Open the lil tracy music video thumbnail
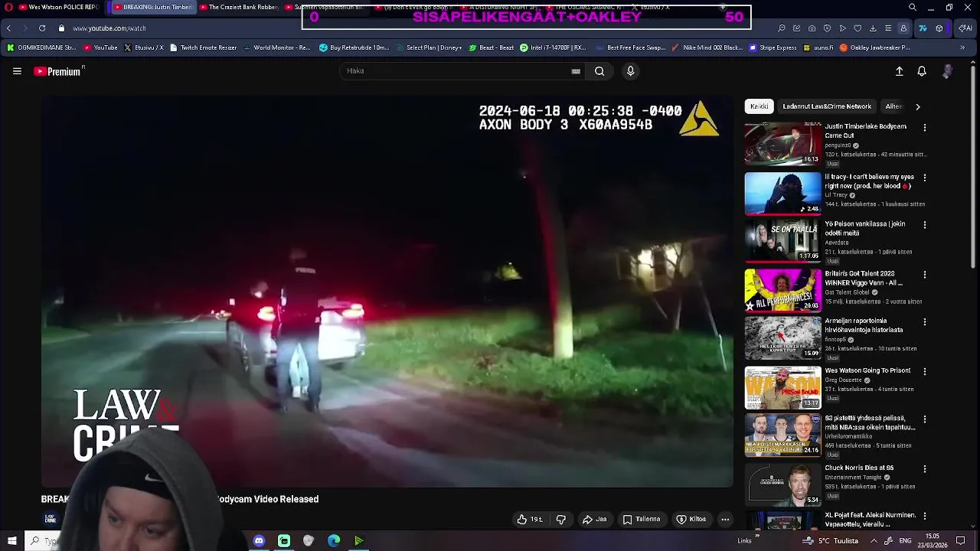980x551 pixels. (x=782, y=193)
